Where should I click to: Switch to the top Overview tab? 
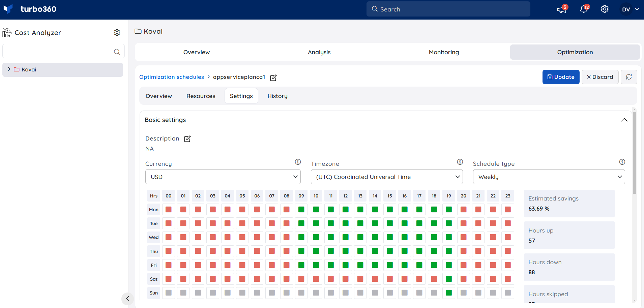[197, 52]
